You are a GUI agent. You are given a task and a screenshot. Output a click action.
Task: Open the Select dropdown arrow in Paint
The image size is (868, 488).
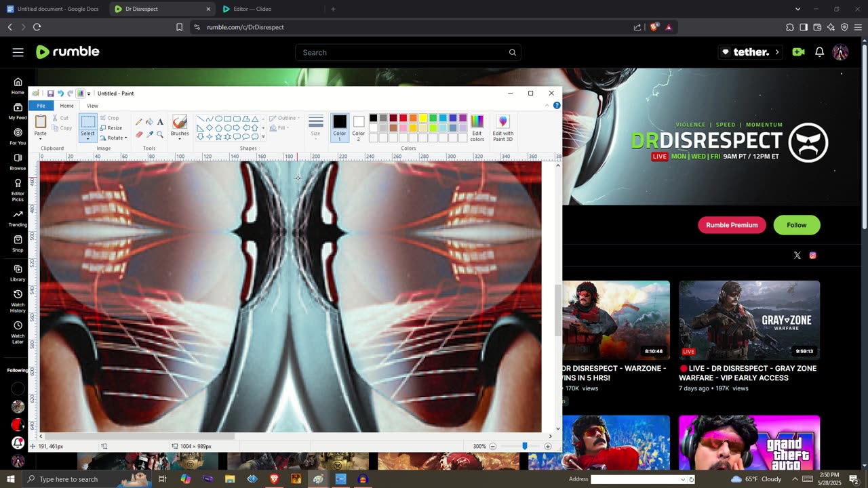pos(87,138)
